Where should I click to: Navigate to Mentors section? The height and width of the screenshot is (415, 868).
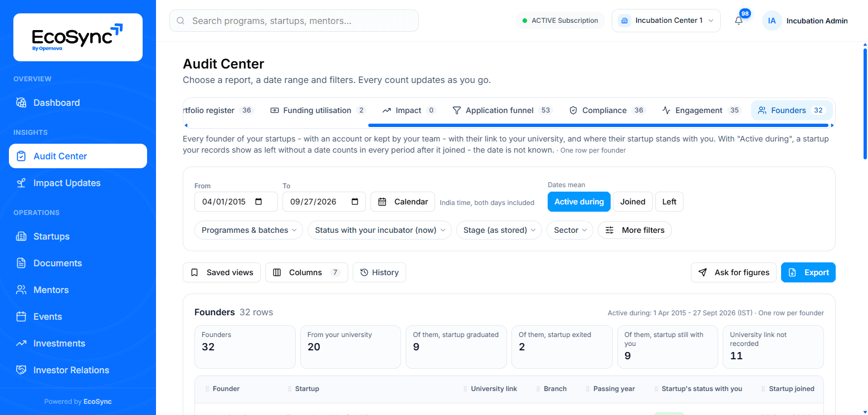(x=78, y=290)
